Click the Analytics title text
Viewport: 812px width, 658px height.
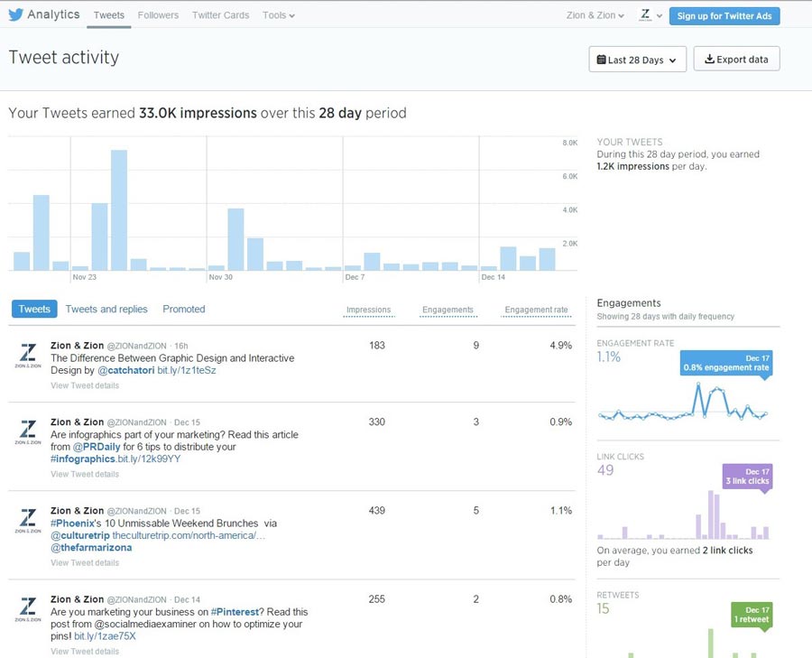(x=53, y=14)
